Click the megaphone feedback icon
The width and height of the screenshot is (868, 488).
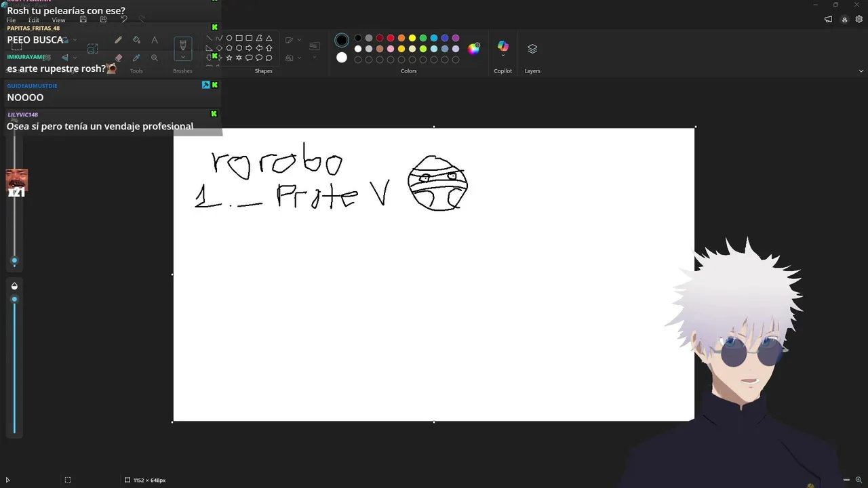click(828, 20)
